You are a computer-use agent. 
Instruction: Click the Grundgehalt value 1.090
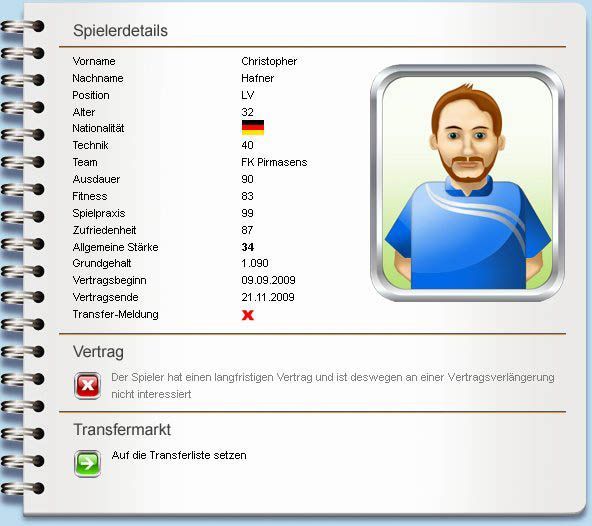tap(255, 263)
